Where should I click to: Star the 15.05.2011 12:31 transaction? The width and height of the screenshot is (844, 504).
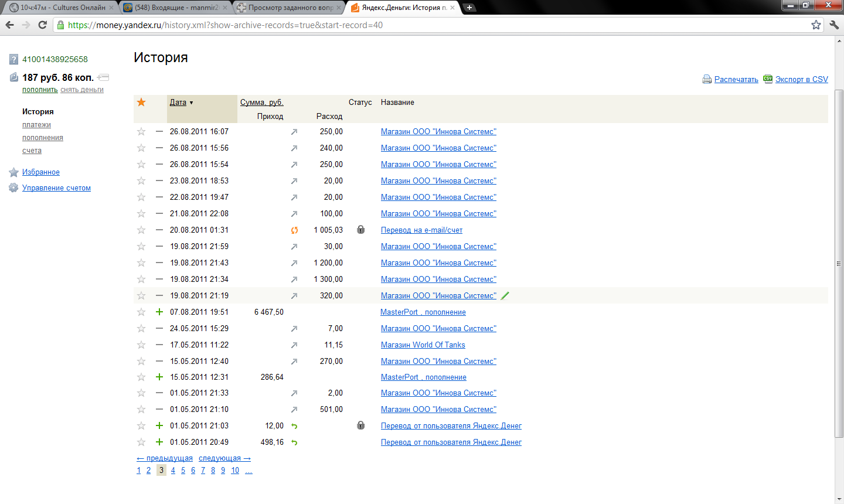141,377
